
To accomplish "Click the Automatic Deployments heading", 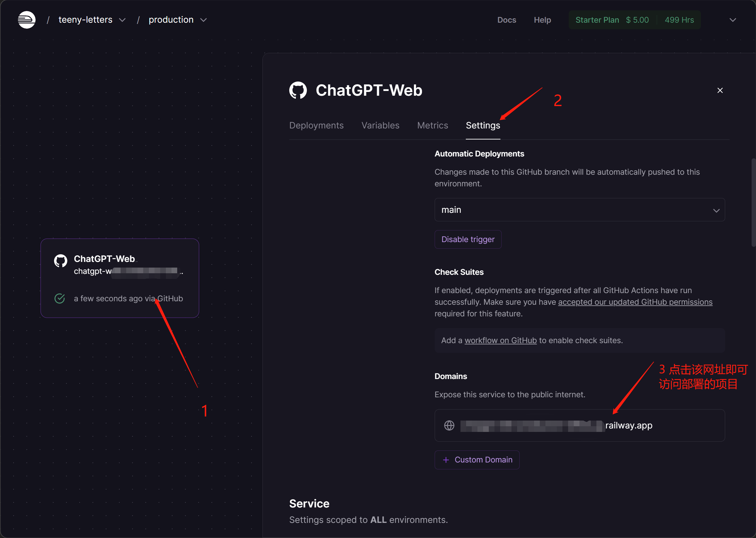I will coord(479,154).
